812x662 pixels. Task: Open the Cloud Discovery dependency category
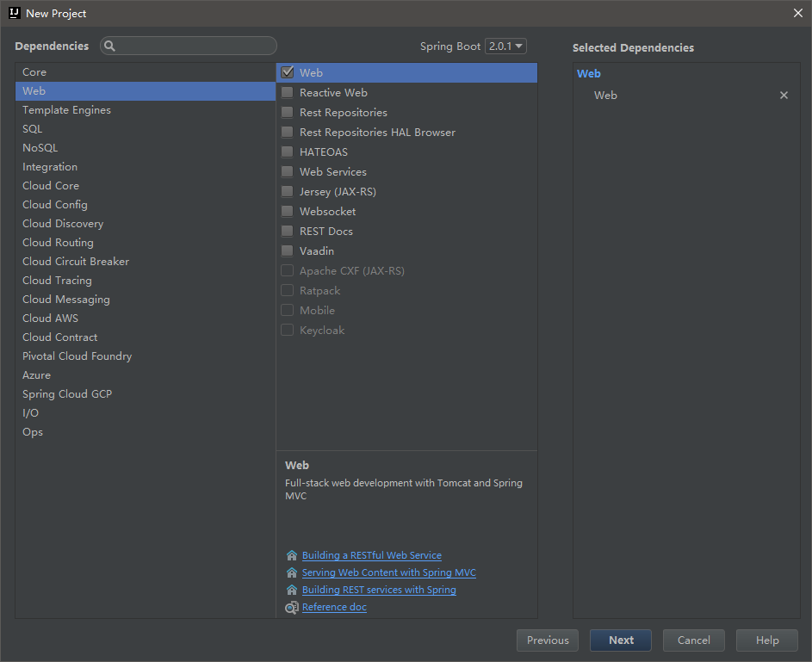(x=63, y=224)
